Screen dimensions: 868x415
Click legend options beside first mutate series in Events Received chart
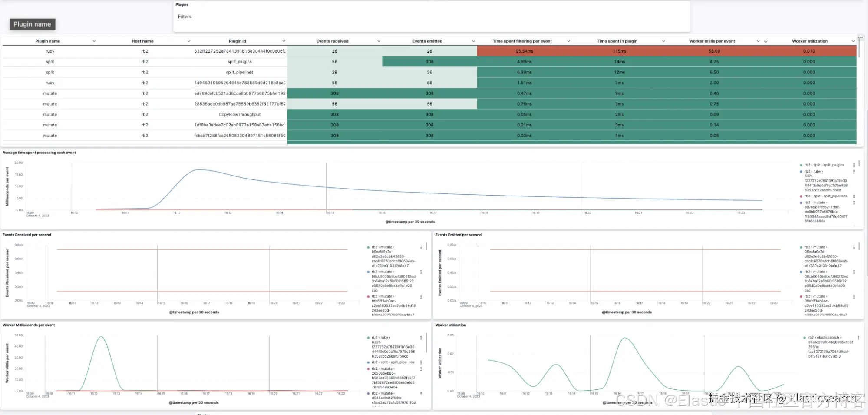[x=421, y=247]
